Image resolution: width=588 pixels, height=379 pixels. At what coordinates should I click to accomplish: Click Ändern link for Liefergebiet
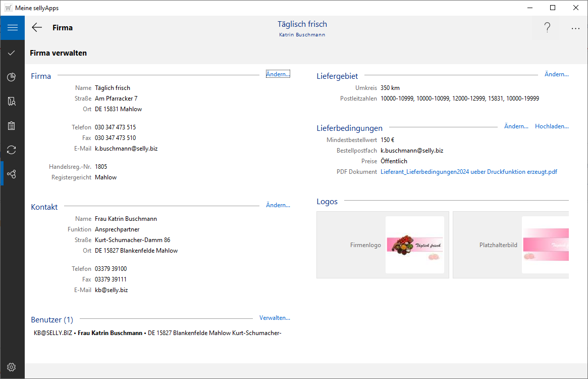click(556, 74)
